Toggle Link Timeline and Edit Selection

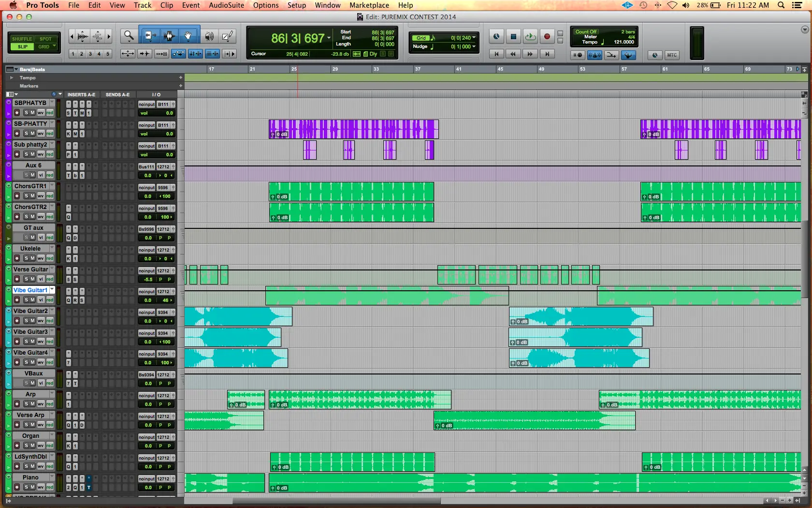click(195, 54)
